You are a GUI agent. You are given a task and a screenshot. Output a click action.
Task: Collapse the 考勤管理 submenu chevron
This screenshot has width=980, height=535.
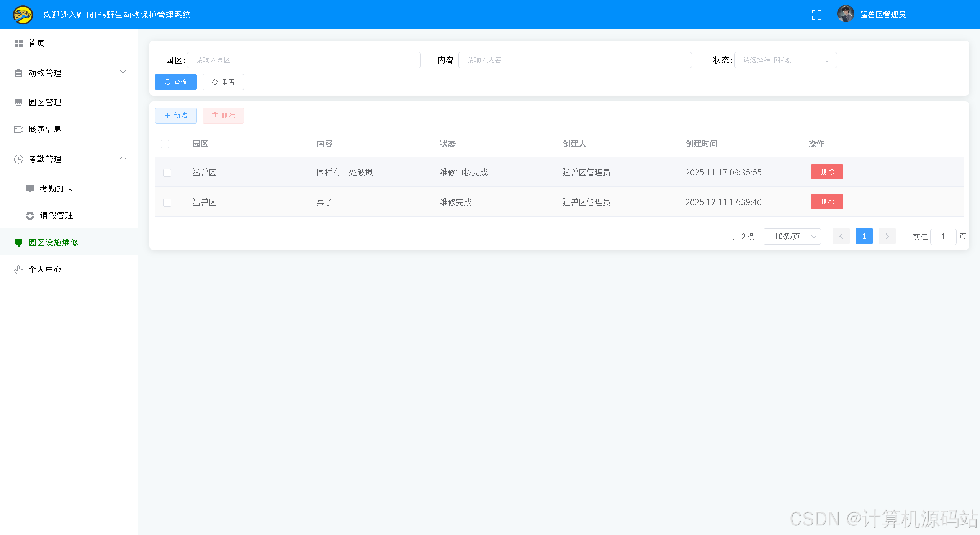point(123,158)
